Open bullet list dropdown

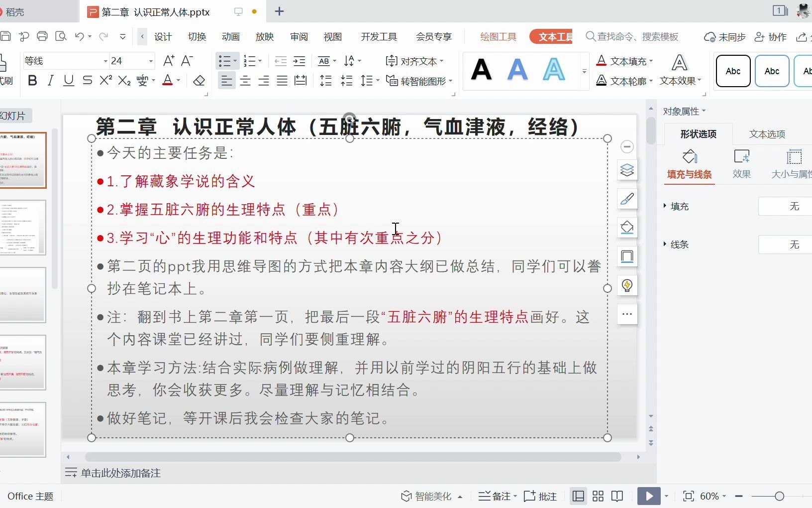tap(236, 61)
